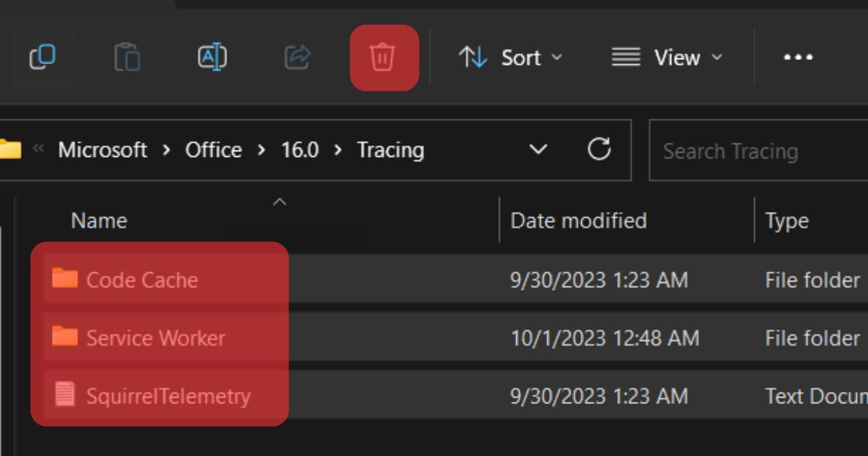Go to the 16.0 breadcrumb folder
The width and height of the screenshot is (868, 456).
[300, 151]
